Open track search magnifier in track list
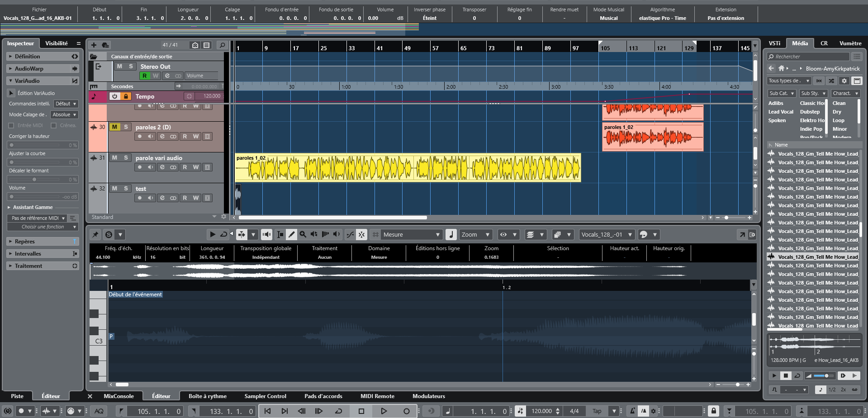 tap(222, 45)
